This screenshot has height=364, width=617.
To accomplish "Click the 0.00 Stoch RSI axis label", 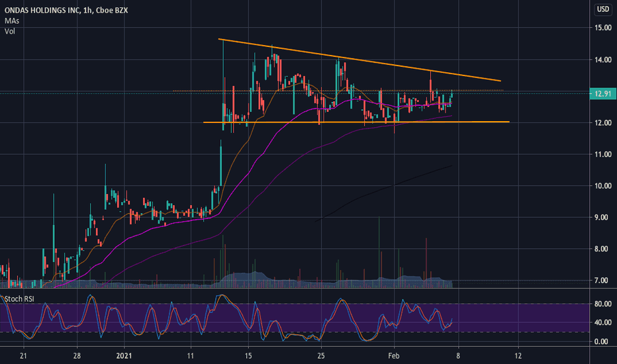I will click(x=601, y=341).
